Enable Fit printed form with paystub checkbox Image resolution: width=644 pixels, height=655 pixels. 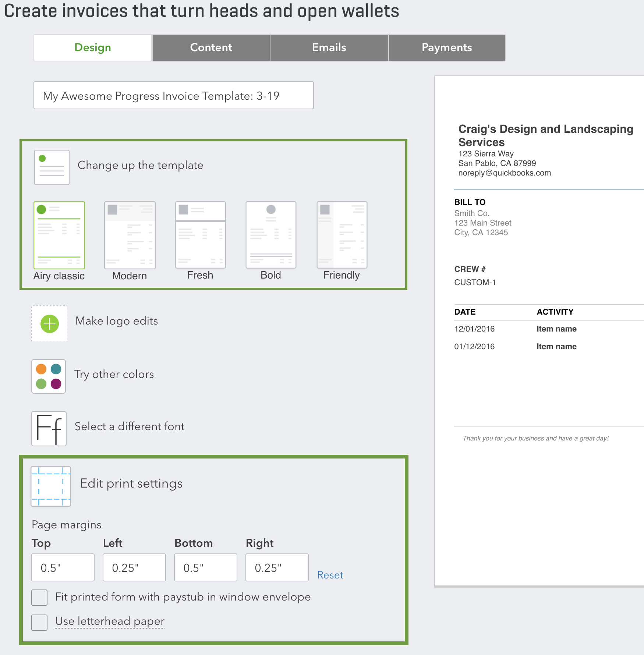[x=39, y=597]
